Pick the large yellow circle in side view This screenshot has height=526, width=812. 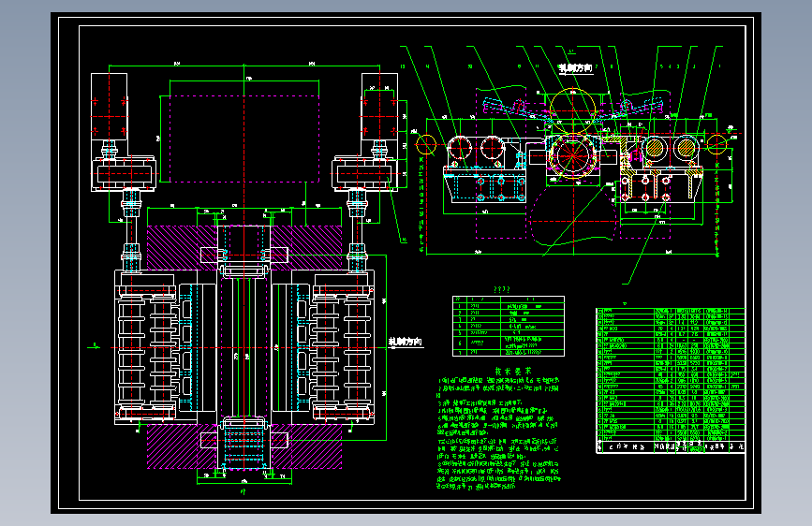tap(571, 110)
